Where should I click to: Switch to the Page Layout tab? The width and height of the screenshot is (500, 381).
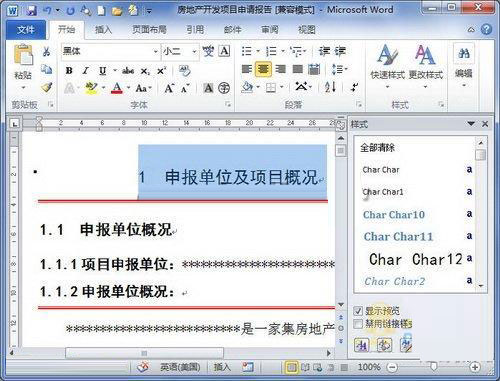(x=149, y=30)
